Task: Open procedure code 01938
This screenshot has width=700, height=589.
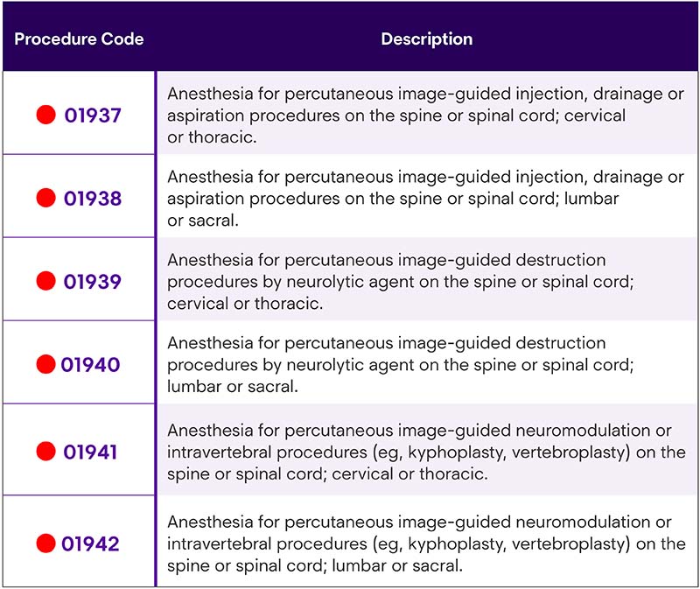Action: (93, 199)
